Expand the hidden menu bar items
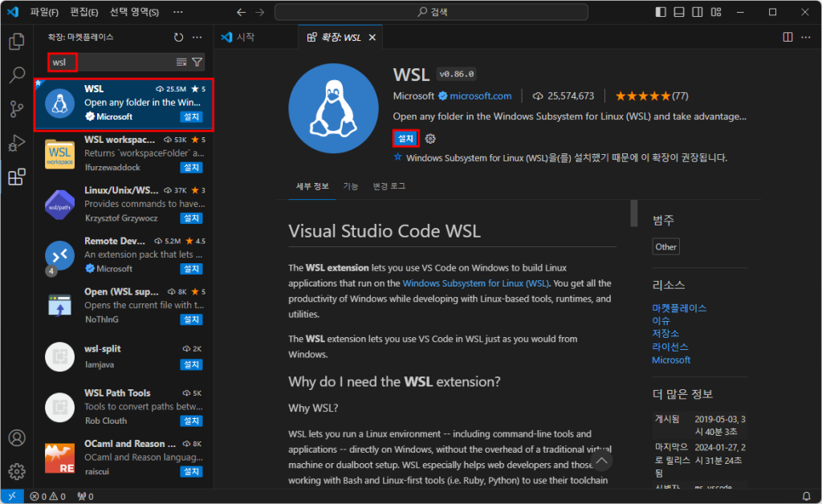822x504 pixels. click(x=178, y=12)
